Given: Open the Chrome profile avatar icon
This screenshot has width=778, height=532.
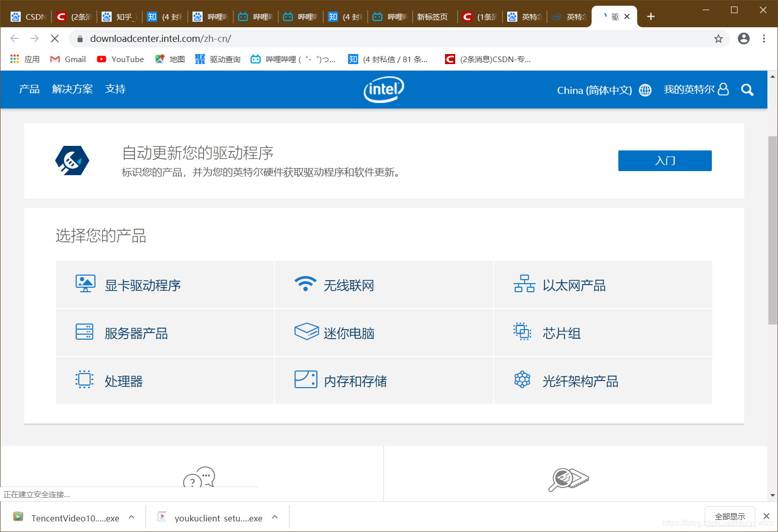Looking at the screenshot, I should click(744, 38).
